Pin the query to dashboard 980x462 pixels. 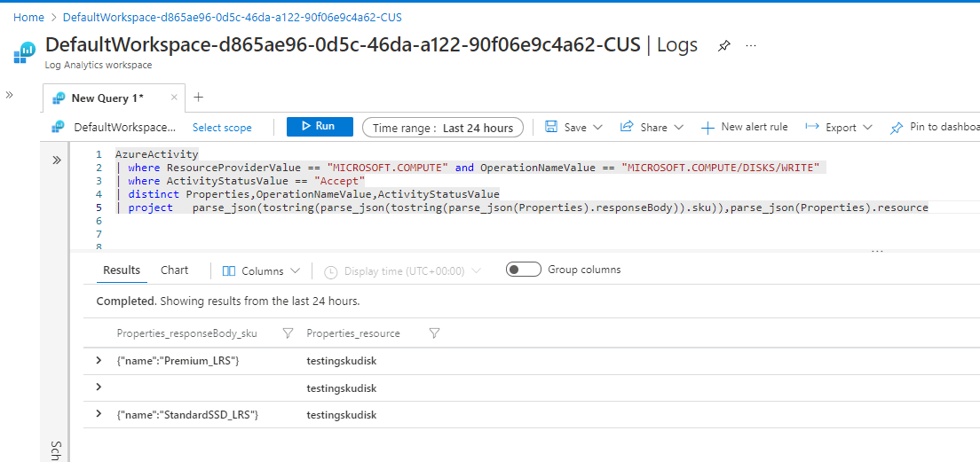point(935,128)
